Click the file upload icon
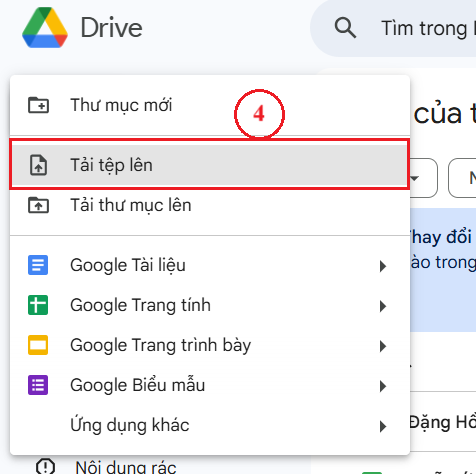 pos(38,165)
